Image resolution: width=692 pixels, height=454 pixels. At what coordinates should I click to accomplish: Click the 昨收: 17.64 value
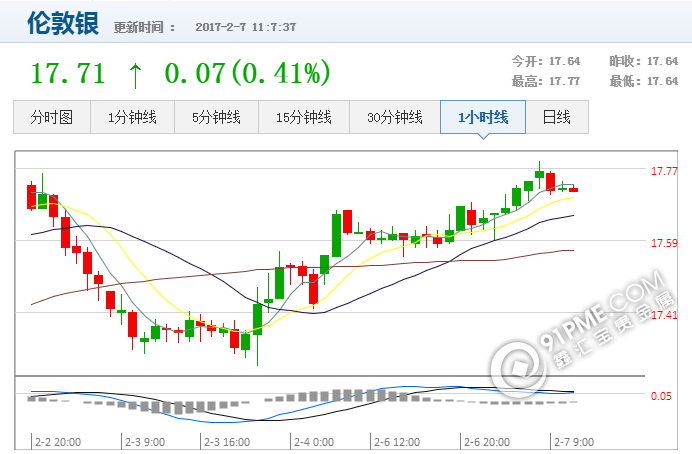(644, 61)
